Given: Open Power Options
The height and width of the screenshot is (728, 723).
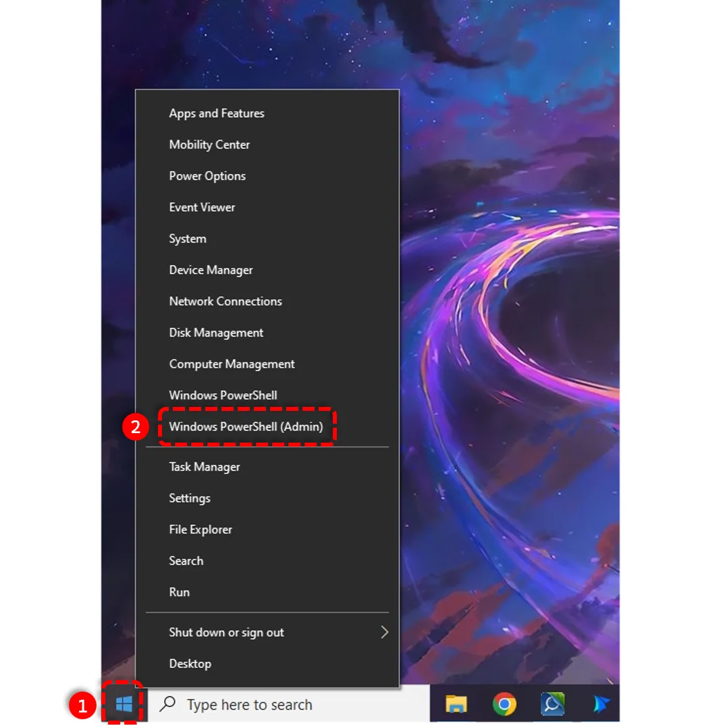Looking at the screenshot, I should 267,176.
